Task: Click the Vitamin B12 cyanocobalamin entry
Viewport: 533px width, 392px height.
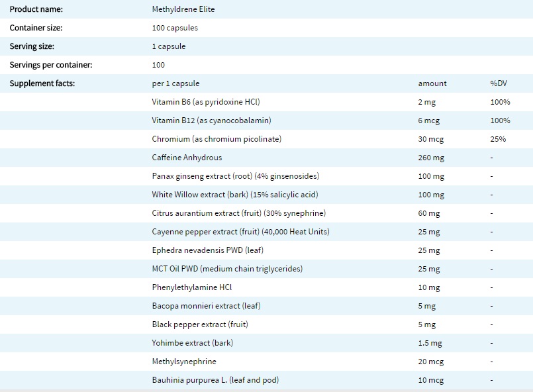Action: [211, 121]
